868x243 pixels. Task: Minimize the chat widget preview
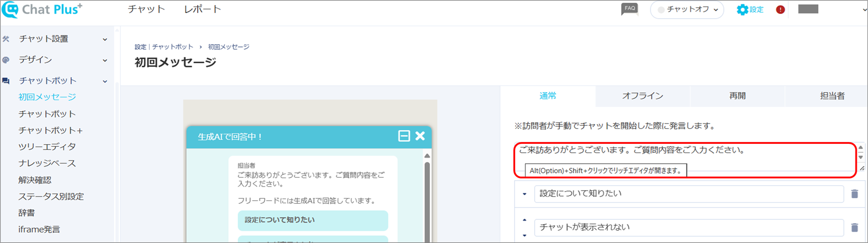point(404,136)
